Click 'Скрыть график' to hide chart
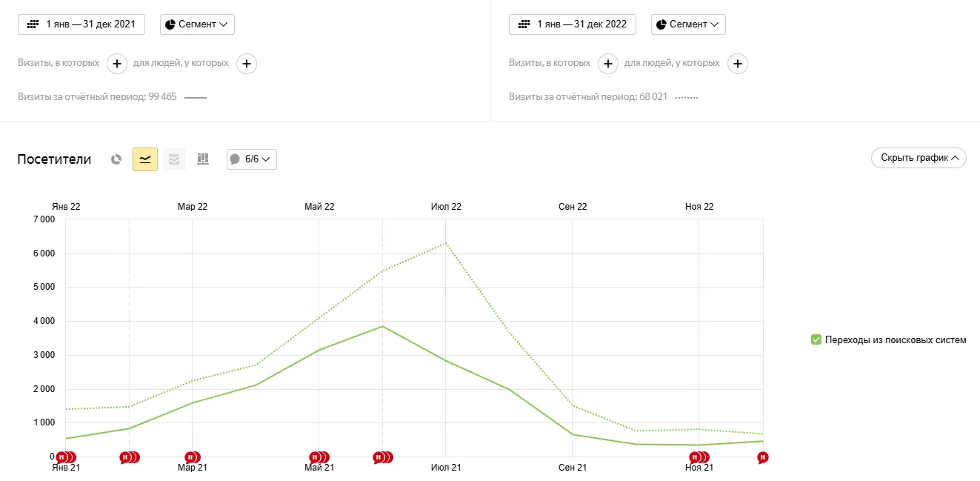 tap(919, 158)
